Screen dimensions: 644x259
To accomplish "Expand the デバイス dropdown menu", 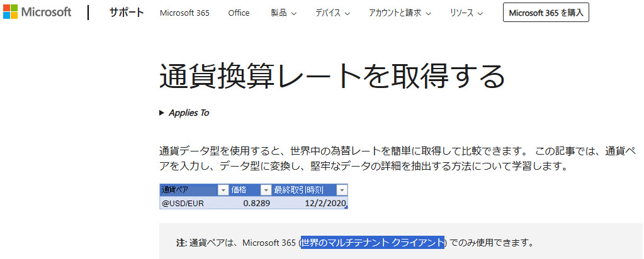I will click(332, 13).
